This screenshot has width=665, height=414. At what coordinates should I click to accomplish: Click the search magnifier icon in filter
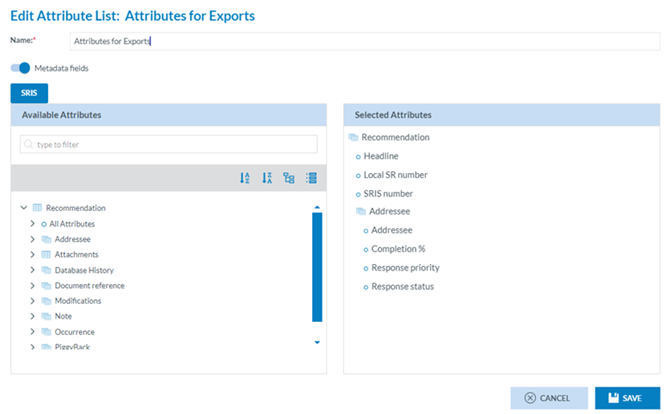pyautogui.click(x=29, y=144)
